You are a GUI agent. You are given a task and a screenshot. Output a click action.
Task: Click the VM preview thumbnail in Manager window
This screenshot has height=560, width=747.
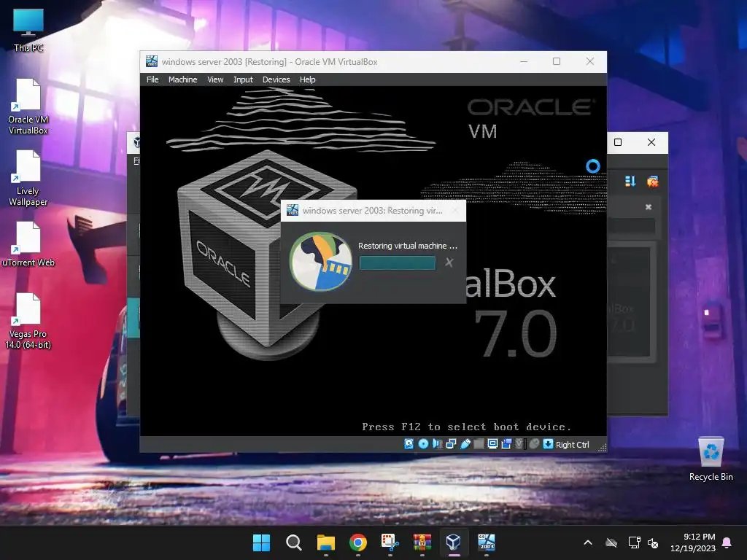(x=630, y=302)
